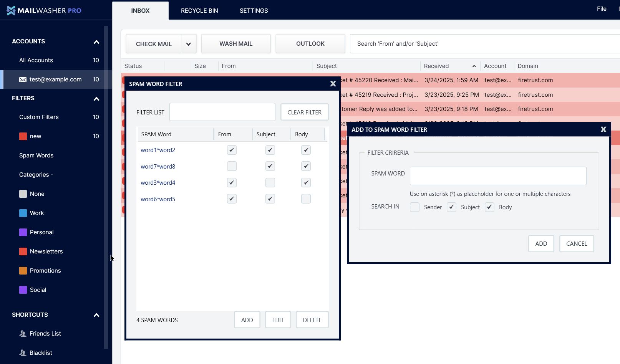This screenshot has width=620, height=364.
Task: Click the Received column sort arrow
Action: [474, 66]
